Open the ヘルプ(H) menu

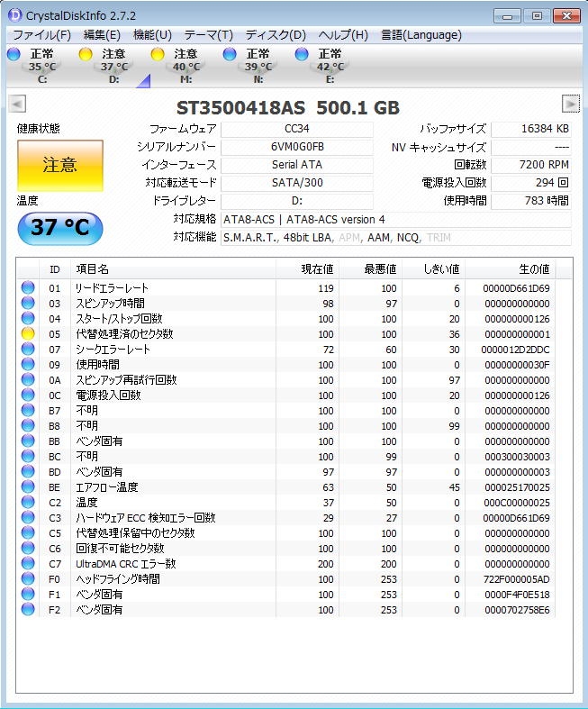[x=343, y=35]
